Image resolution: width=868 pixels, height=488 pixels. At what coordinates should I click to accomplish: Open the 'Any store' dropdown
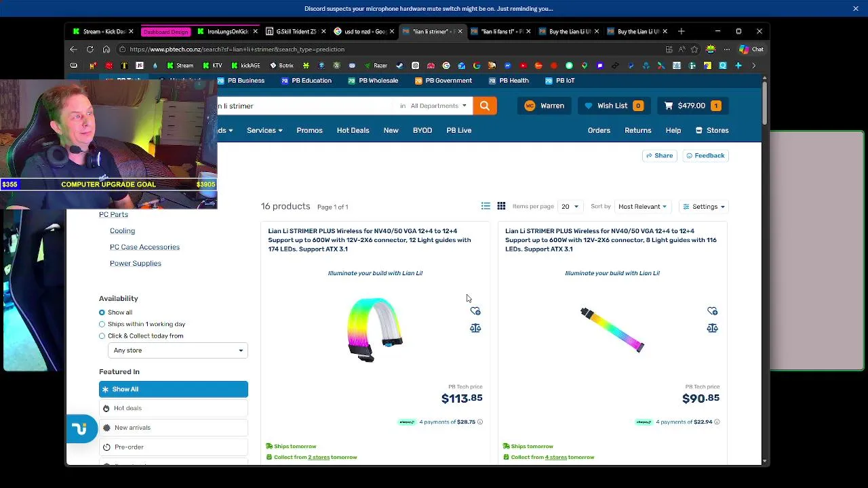tap(178, 350)
